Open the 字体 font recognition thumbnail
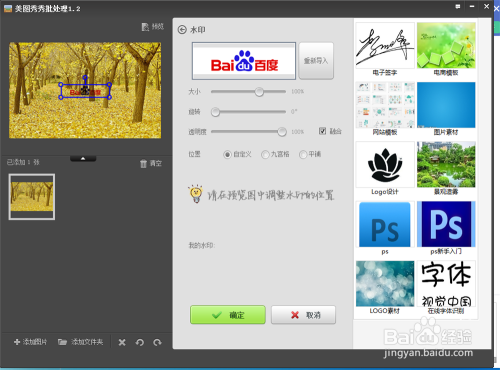Image resolution: width=500 pixels, height=370 pixels. pos(446,284)
